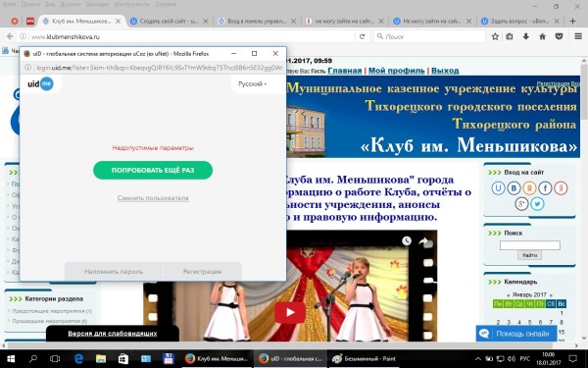Click the Firefox reload page icon
Viewport: 588px width, 368px height.
click(362, 36)
